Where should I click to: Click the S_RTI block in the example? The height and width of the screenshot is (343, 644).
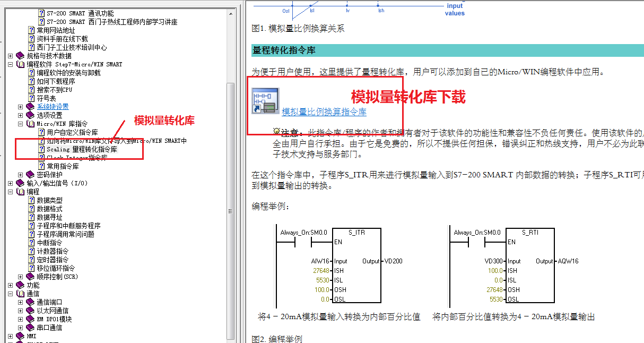530,265
